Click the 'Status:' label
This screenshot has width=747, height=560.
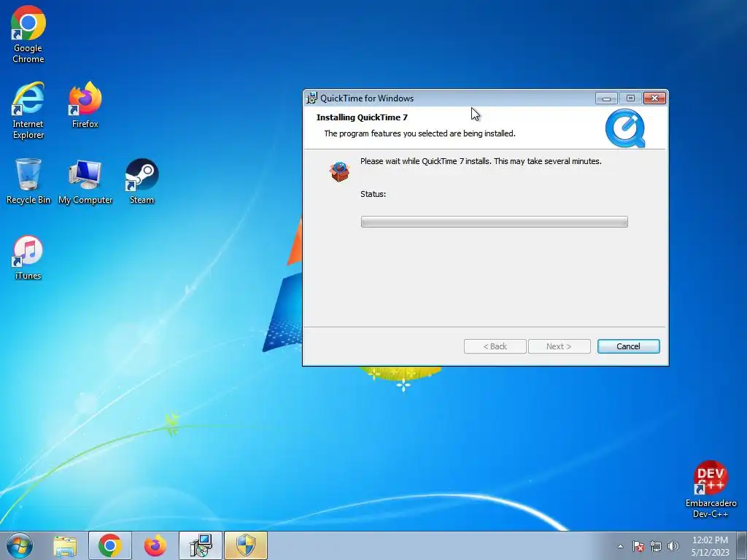pyautogui.click(x=373, y=194)
